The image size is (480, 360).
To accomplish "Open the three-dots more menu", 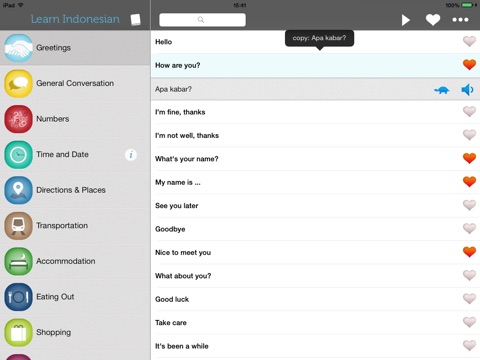I will pos(460,20).
